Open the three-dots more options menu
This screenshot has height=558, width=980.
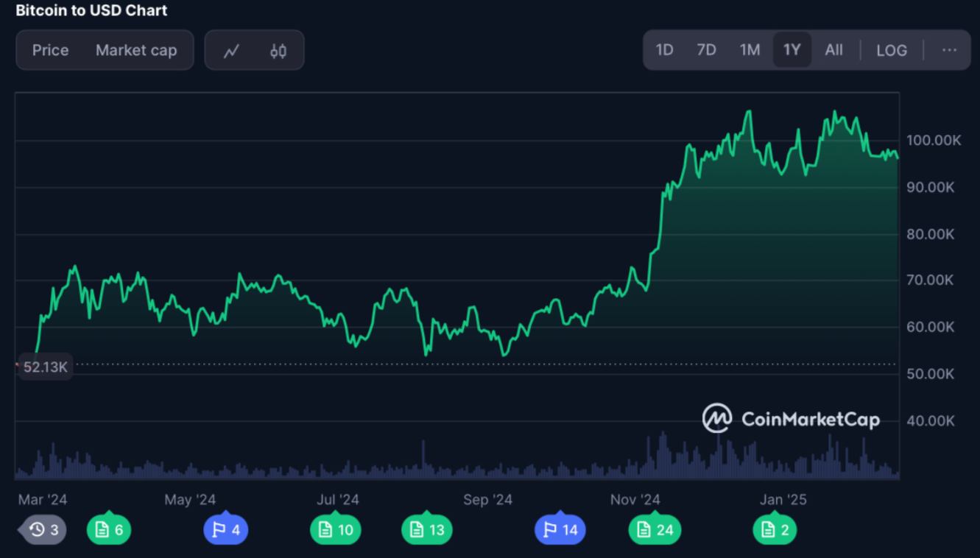(x=949, y=50)
